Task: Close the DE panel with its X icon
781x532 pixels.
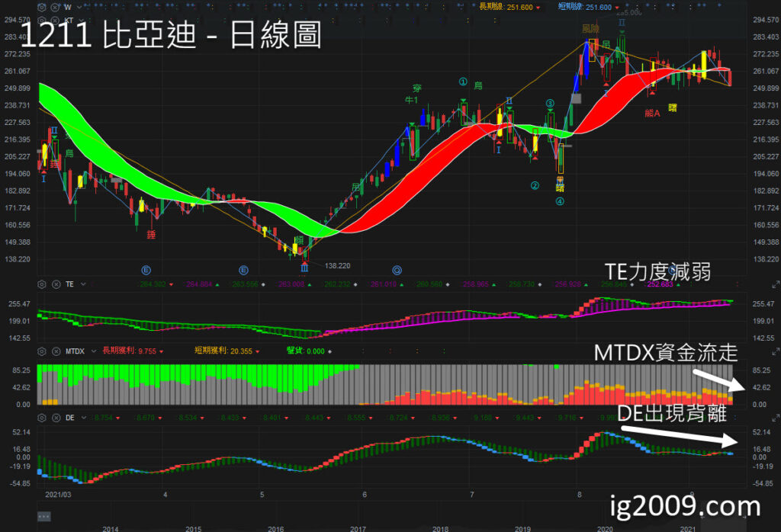Action: click(56, 418)
